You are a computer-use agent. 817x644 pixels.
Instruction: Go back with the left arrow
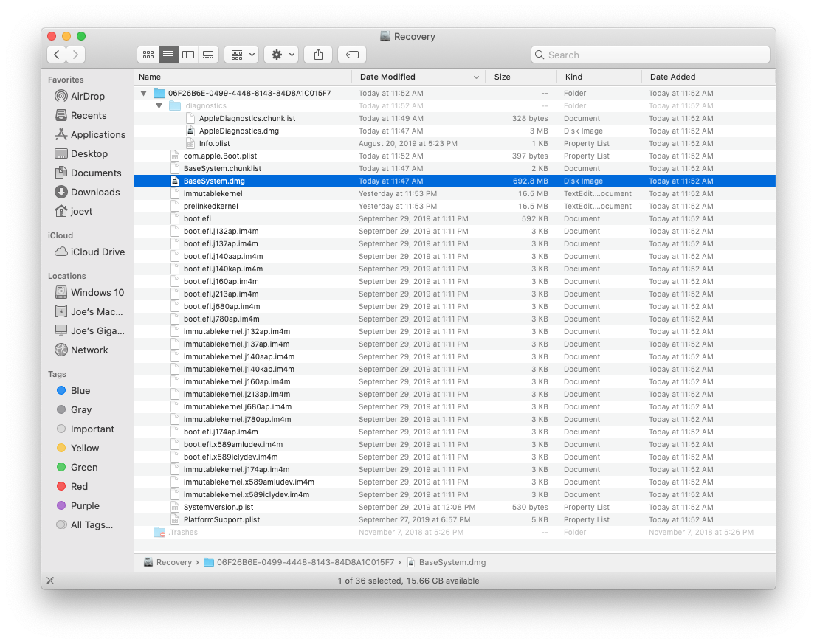(x=56, y=55)
